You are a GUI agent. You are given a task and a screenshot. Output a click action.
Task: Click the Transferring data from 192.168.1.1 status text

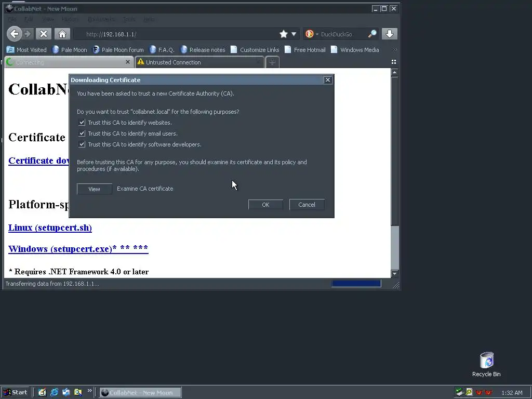click(52, 284)
